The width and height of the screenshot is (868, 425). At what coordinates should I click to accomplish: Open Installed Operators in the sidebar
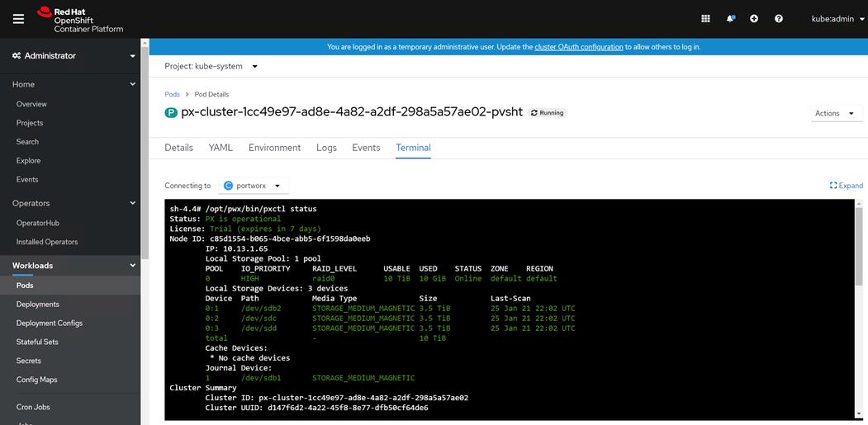(47, 242)
